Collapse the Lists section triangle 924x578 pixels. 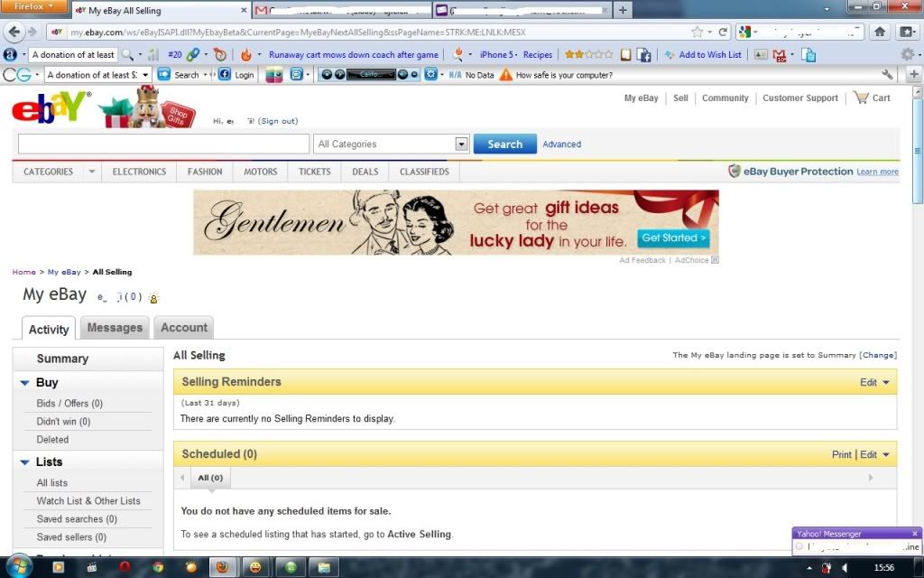tap(24, 462)
